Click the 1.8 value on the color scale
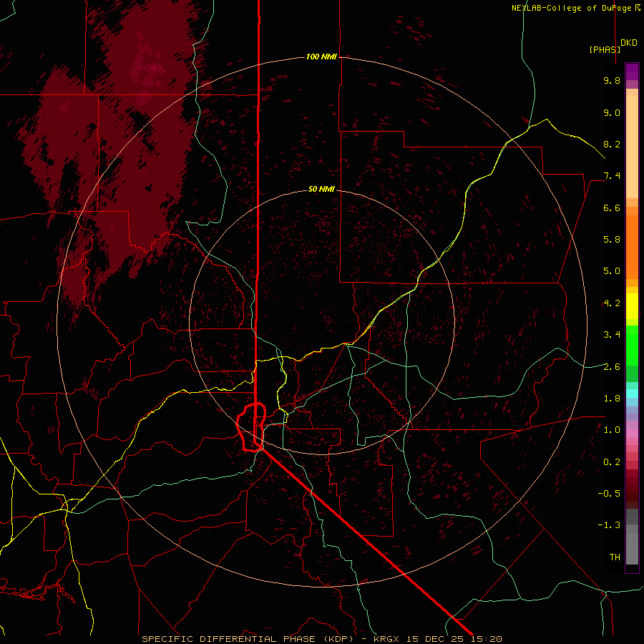This screenshot has width=644, height=644. (x=612, y=399)
